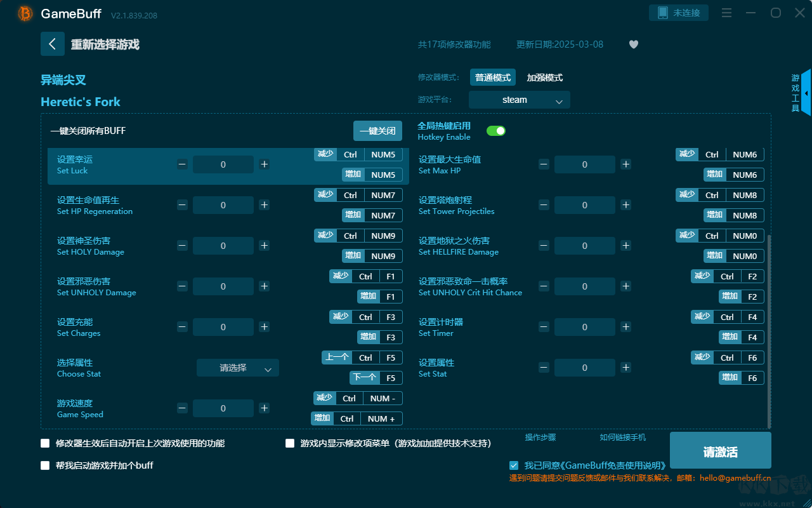Screen dimensions: 812x508
Task: Select 普通模式 normal mode tab
Action: click(493, 77)
